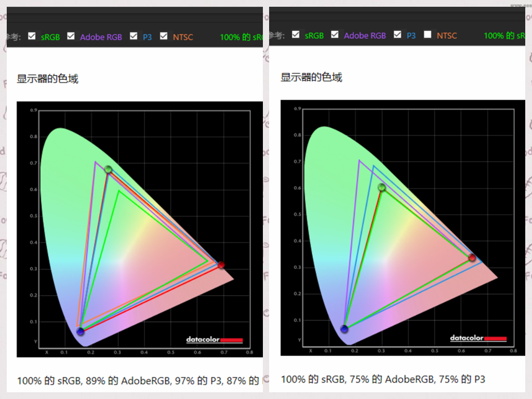
Task: Click purple Adobe RGB label in right screenshot
Action: [365, 35]
